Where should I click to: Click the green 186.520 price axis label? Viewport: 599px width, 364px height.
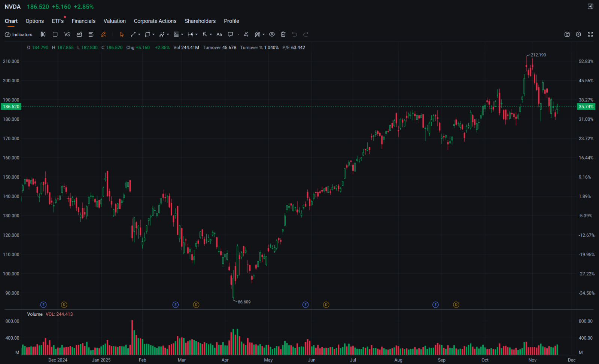[11, 107]
